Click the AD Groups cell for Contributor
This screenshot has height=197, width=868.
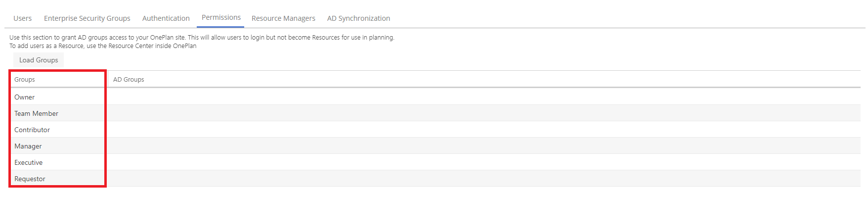tap(484, 130)
